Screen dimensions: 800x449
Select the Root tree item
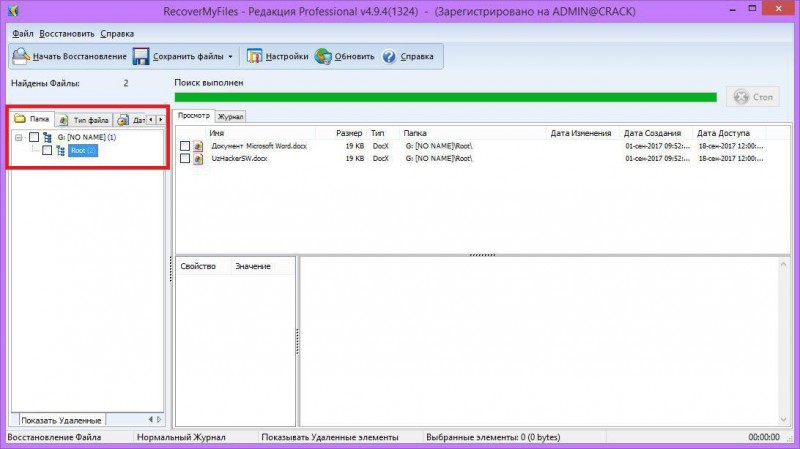83,151
